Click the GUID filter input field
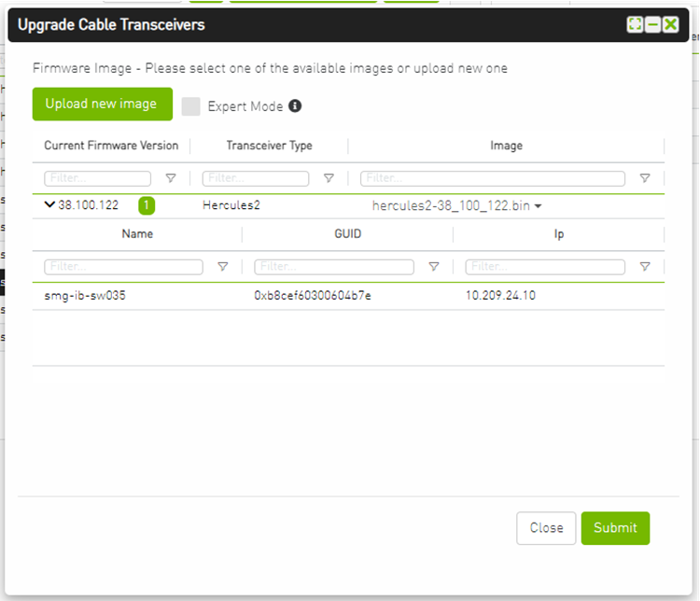 [x=334, y=267]
